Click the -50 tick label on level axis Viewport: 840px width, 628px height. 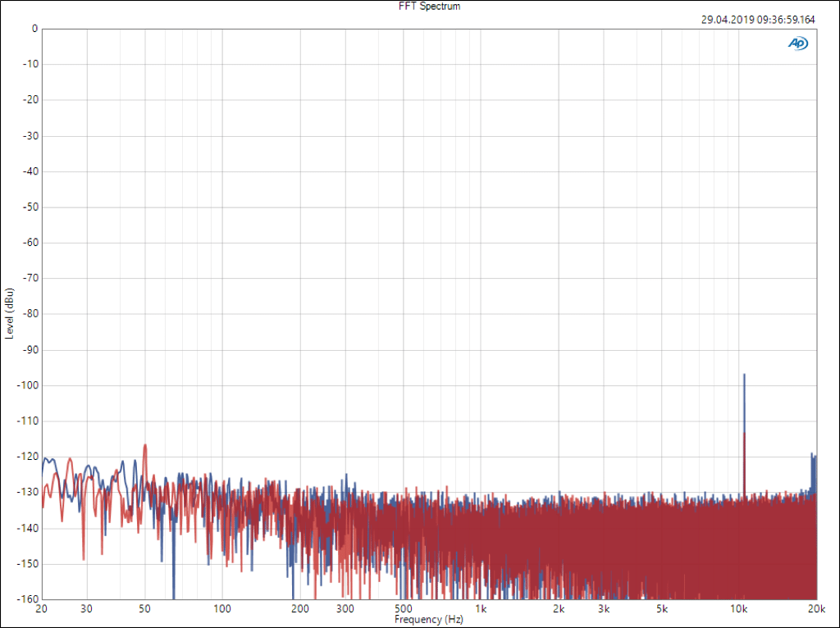click(x=30, y=207)
